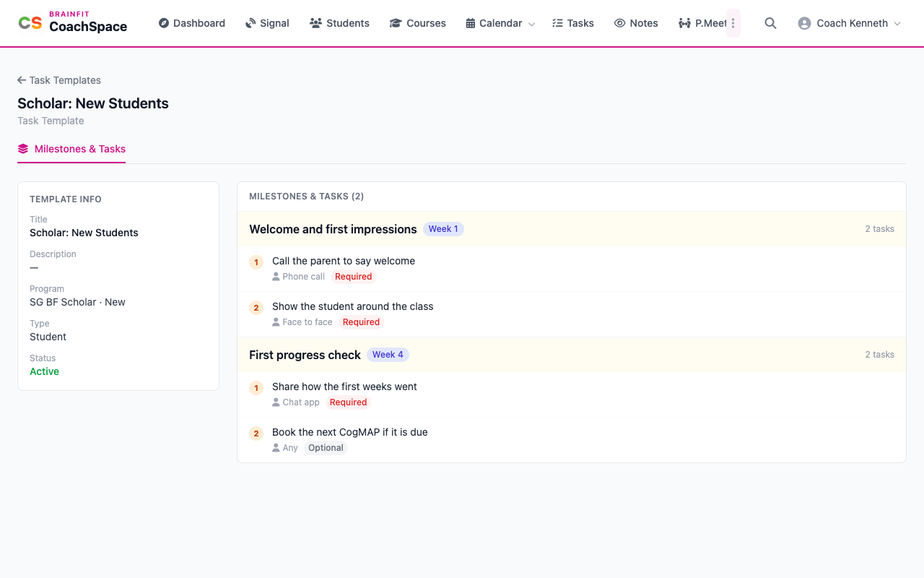Image resolution: width=924 pixels, height=578 pixels.
Task: Click person icon next to Phone call
Action: [x=276, y=277]
